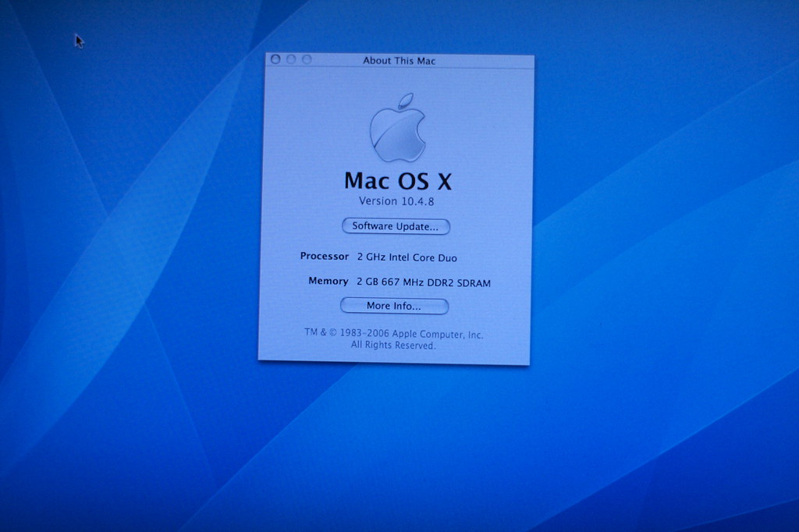Click the All Rights Reserved text
The width and height of the screenshot is (799, 532).
click(393, 346)
